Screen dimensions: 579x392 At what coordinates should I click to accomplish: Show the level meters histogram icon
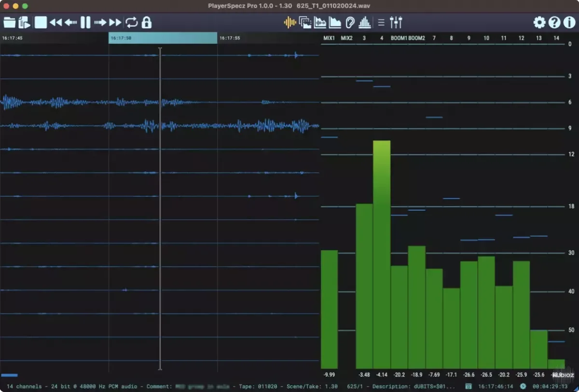coord(365,22)
